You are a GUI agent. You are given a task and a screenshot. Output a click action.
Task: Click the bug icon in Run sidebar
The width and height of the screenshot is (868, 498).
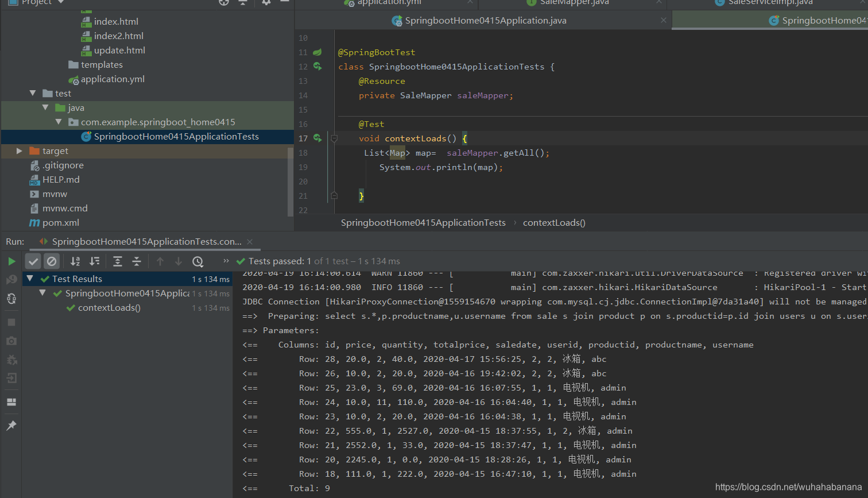coord(11,360)
